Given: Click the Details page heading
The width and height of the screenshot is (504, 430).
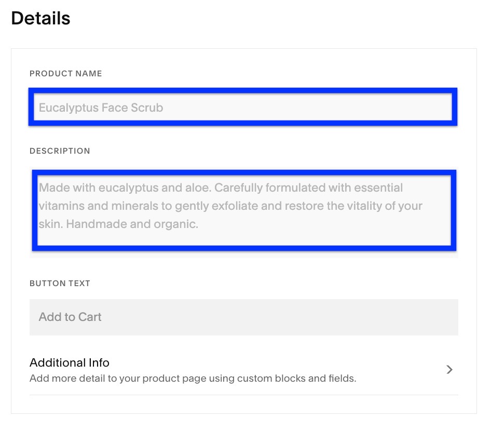Looking at the screenshot, I should pos(40,18).
